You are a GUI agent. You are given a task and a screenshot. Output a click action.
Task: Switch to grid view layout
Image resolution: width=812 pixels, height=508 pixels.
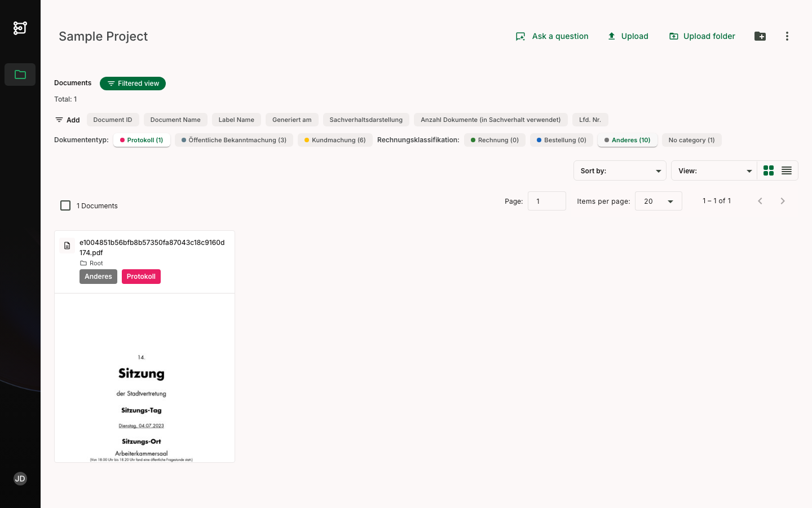click(x=768, y=170)
